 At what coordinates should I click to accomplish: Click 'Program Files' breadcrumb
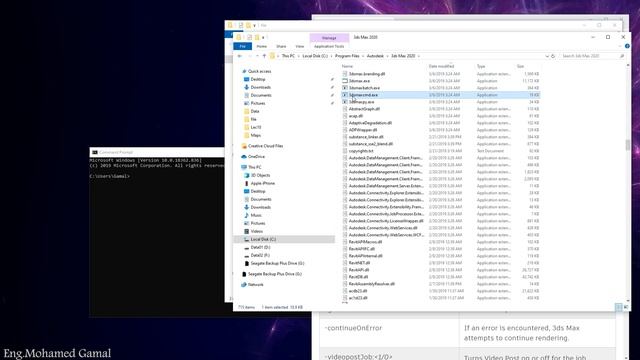(347, 56)
